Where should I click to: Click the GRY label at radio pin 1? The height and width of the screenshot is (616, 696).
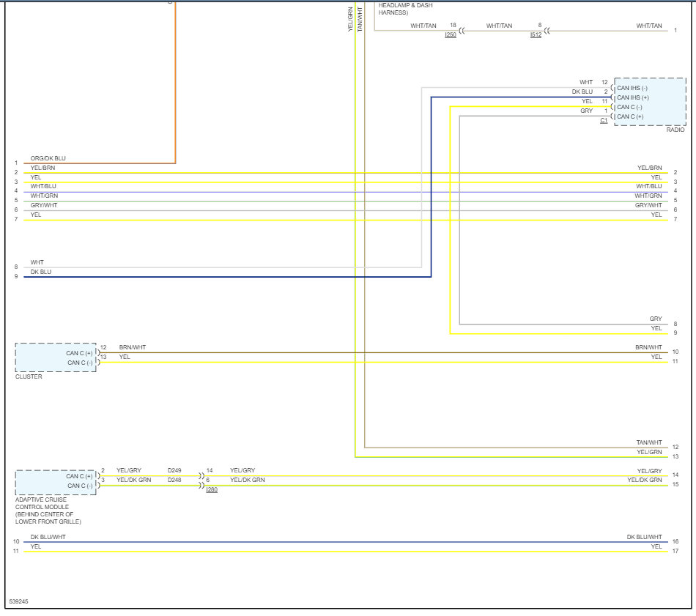coord(586,111)
